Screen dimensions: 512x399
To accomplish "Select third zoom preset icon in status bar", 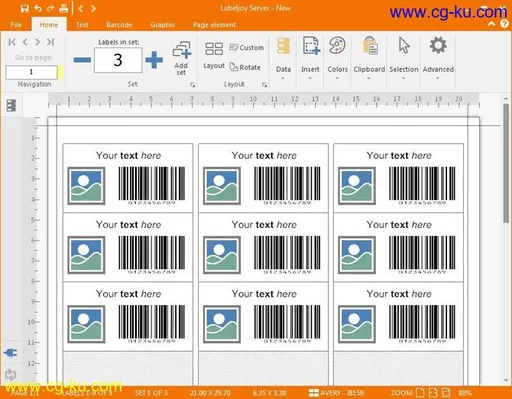I will (x=446, y=393).
